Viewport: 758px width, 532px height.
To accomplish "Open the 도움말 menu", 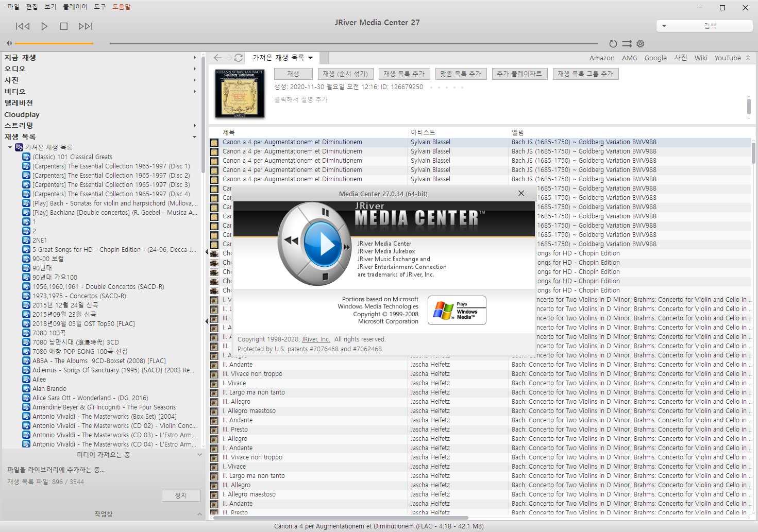I will 122,7.
